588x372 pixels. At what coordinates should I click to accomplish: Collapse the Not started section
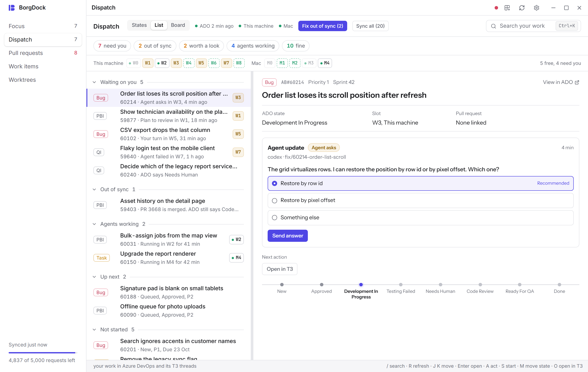(x=94, y=330)
